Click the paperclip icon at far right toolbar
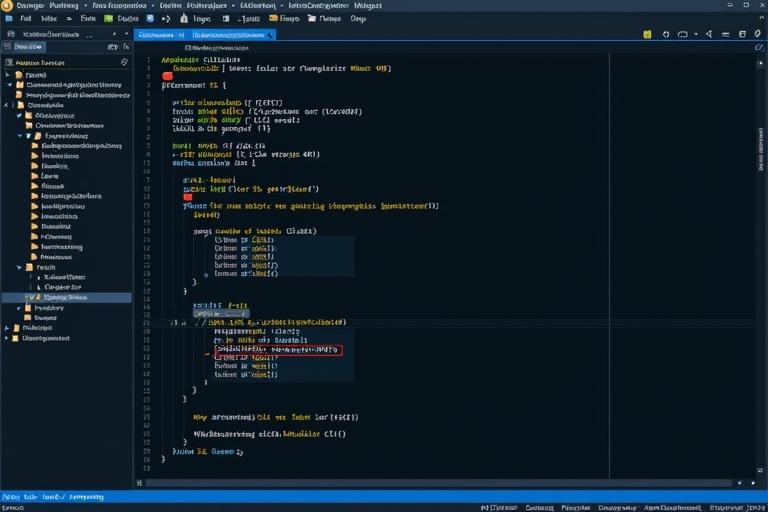Viewport: 768px width, 512px height. (757, 34)
